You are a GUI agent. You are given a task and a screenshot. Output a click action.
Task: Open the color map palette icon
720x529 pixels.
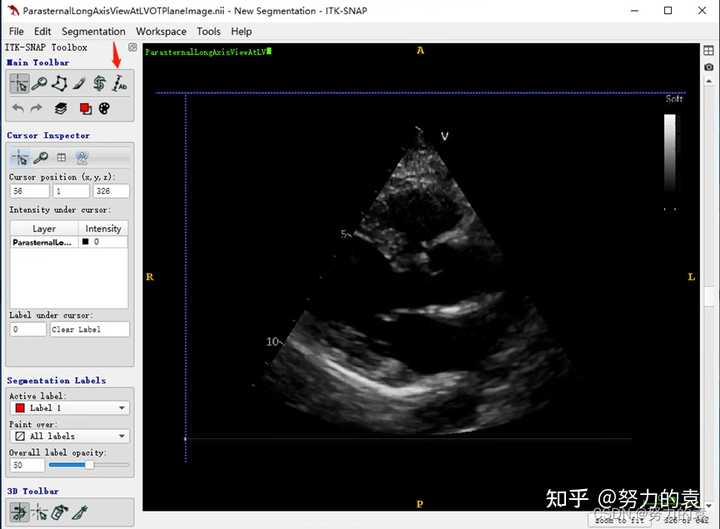click(x=105, y=109)
